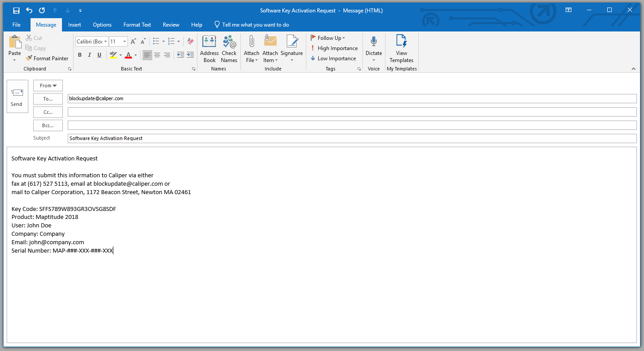
Task: Toggle Bold formatting
Action: pos(80,55)
